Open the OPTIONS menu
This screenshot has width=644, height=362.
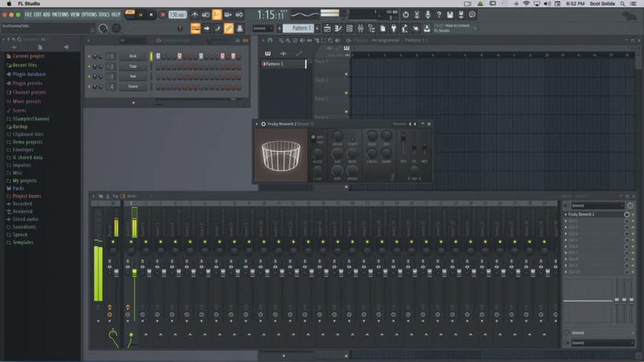pos(89,14)
